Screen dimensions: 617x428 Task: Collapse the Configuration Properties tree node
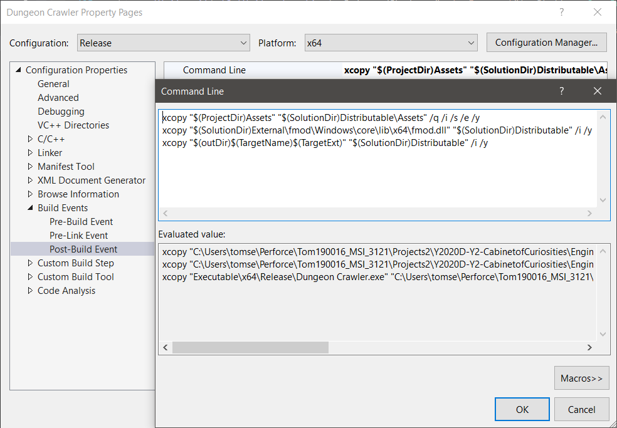tap(18, 70)
